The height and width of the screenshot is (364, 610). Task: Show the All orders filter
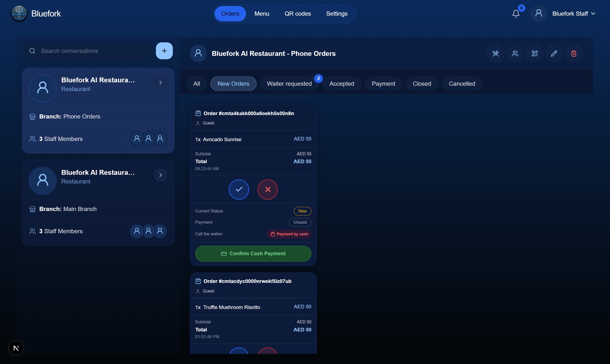tap(197, 84)
